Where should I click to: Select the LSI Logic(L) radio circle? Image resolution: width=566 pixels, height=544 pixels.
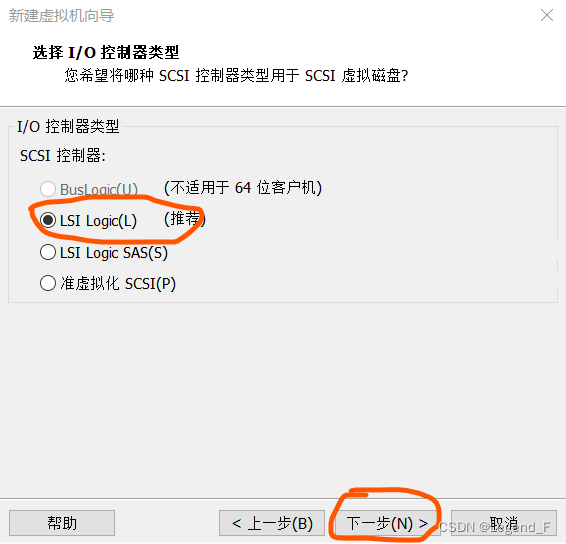click(x=48, y=220)
